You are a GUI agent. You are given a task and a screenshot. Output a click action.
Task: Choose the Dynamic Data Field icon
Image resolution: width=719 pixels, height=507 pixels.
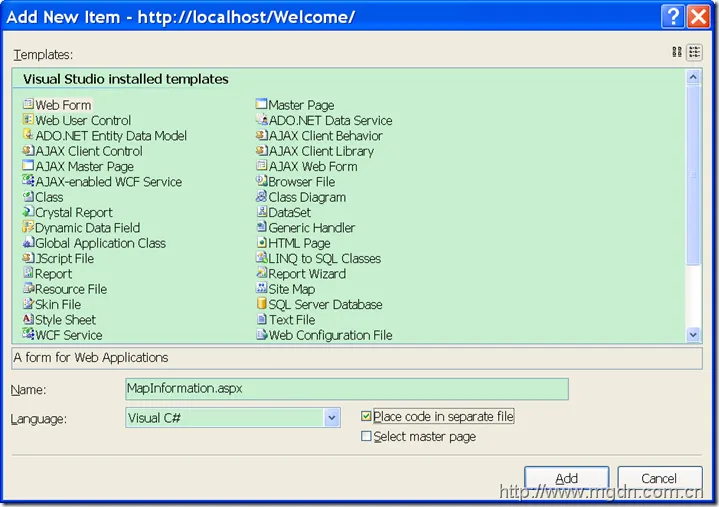28,227
